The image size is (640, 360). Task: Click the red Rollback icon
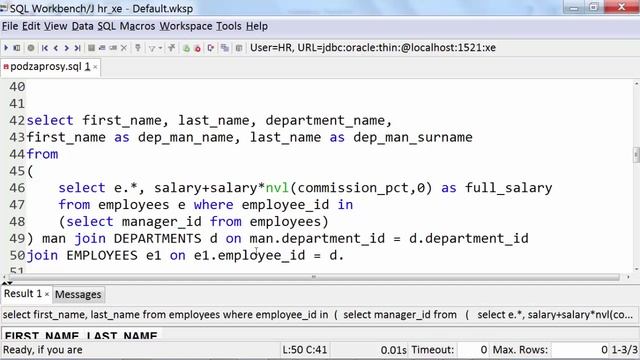[x=198, y=48]
